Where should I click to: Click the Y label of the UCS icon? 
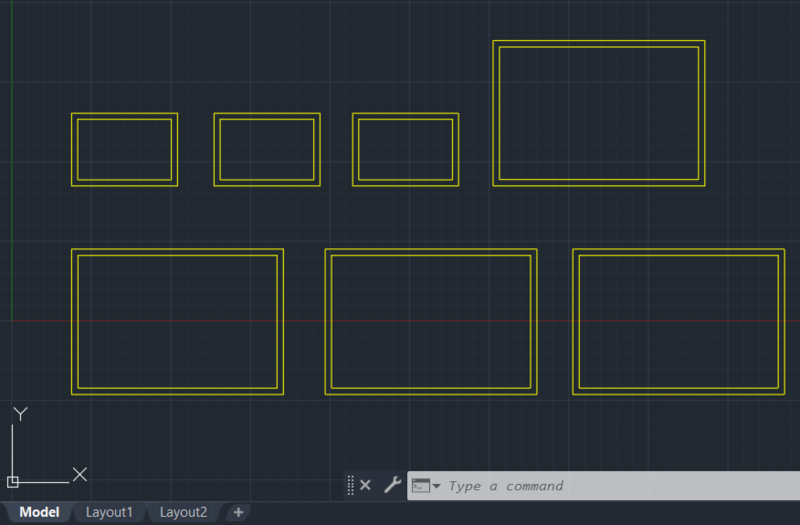(x=20, y=413)
